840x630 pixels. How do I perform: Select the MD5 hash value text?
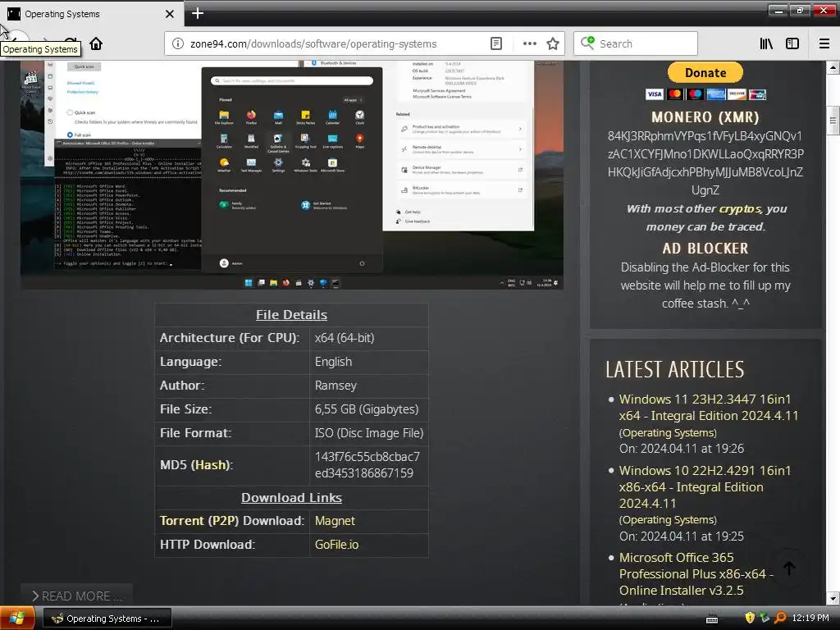point(367,465)
